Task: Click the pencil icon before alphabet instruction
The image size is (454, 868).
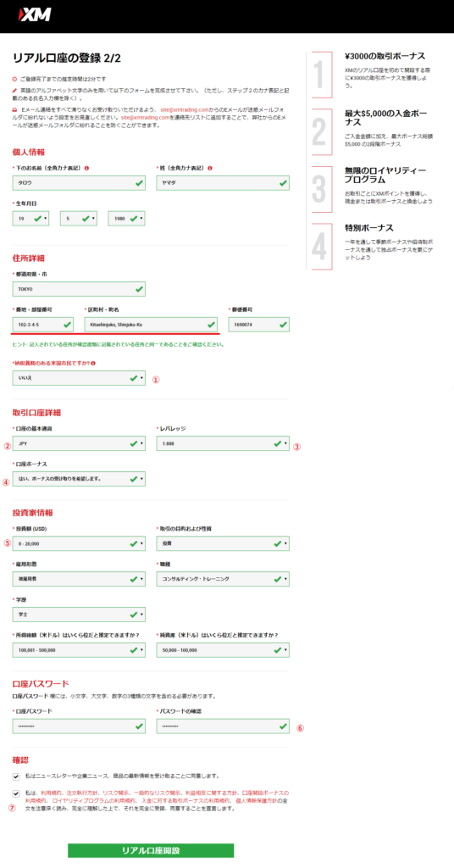Action: coord(14,90)
